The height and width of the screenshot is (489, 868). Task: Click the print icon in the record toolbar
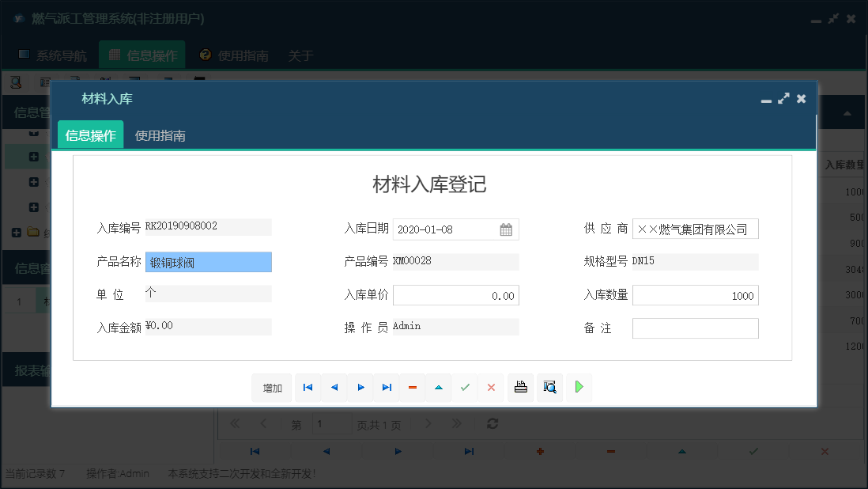(x=520, y=388)
